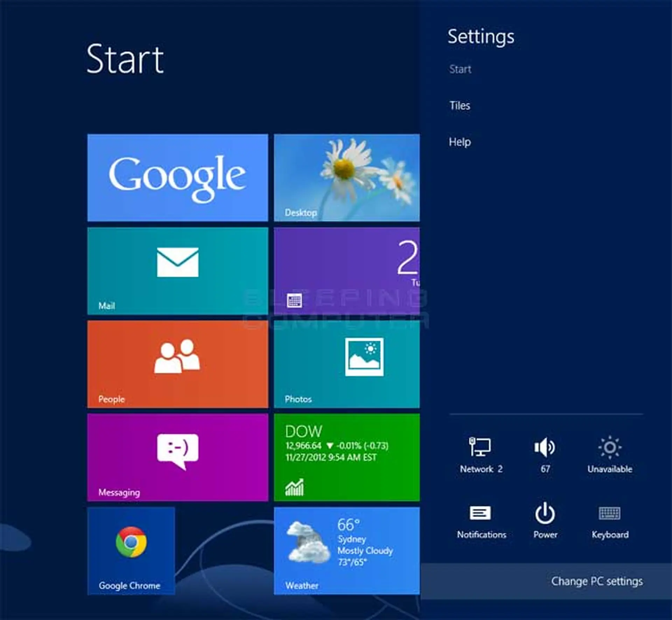Open the Desktop tile with the daisies
The width and height of the screenshot is (672, 620).
[346, 177]
